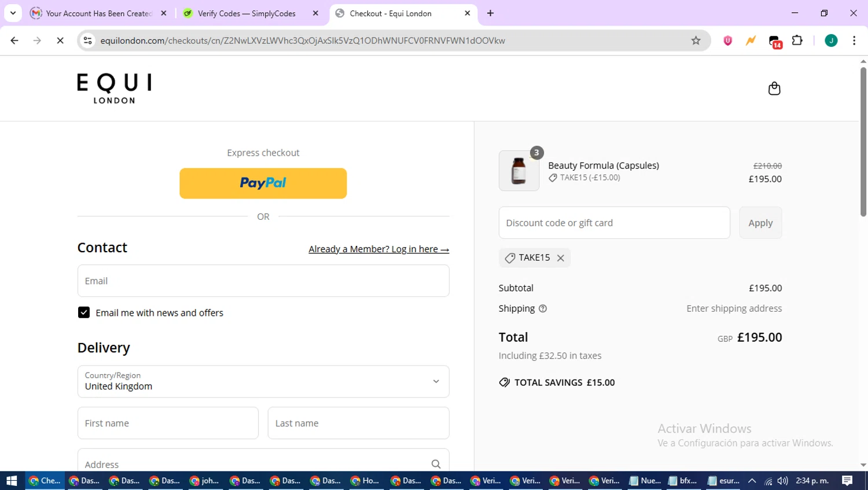868x490 pixels.
Task: Open the Extensions puzzle piece menu
Action: tap(797, 40)
